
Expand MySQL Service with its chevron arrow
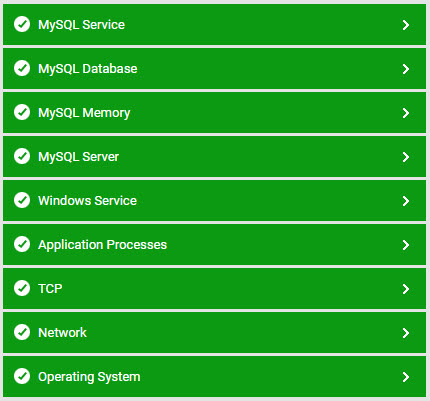pos(406,25)
